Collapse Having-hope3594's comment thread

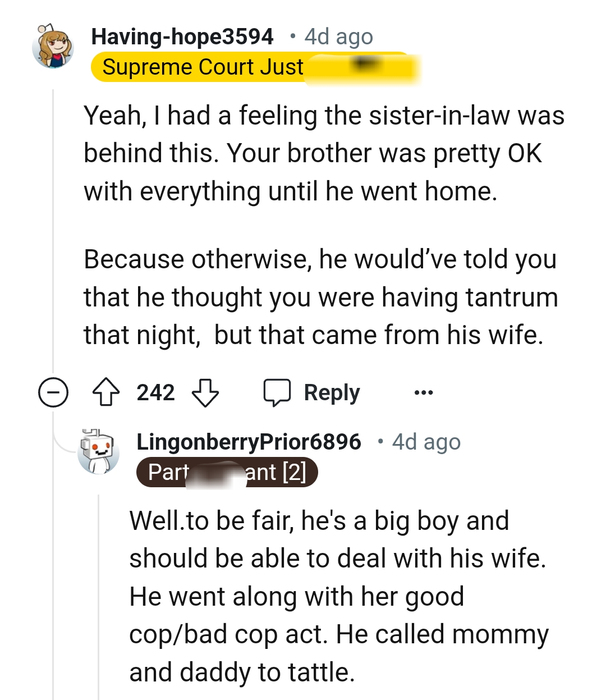pyautogui.click(x=53, y=393)
